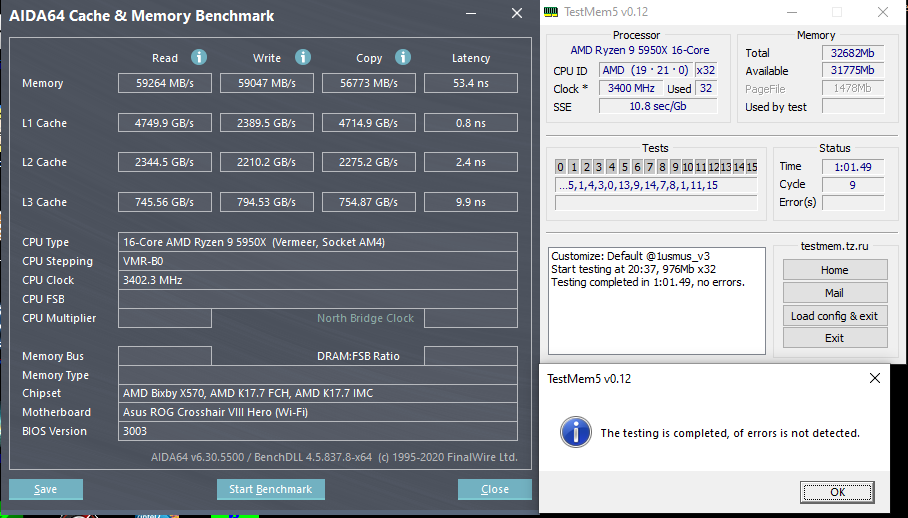
Task: Click test sequence ...5,1,4,3,0,13,9 field
Action: [x=656, y=185]
